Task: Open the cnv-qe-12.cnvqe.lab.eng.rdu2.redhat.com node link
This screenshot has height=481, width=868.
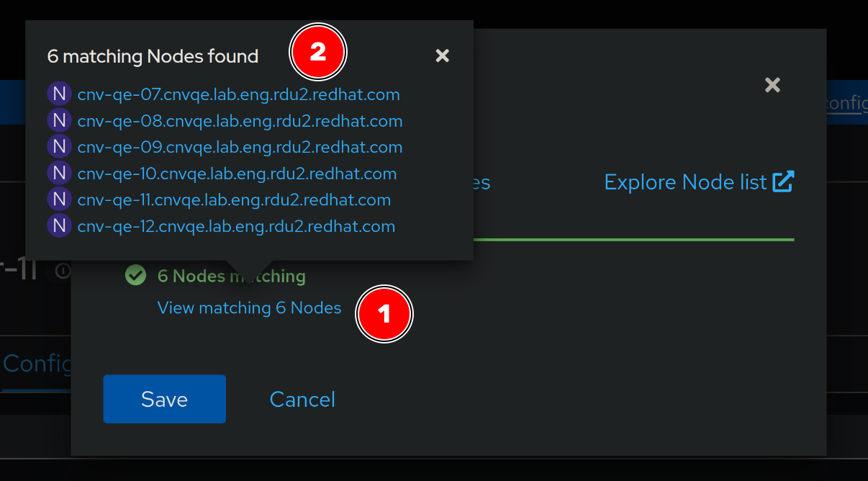Action: pos(236,226)
